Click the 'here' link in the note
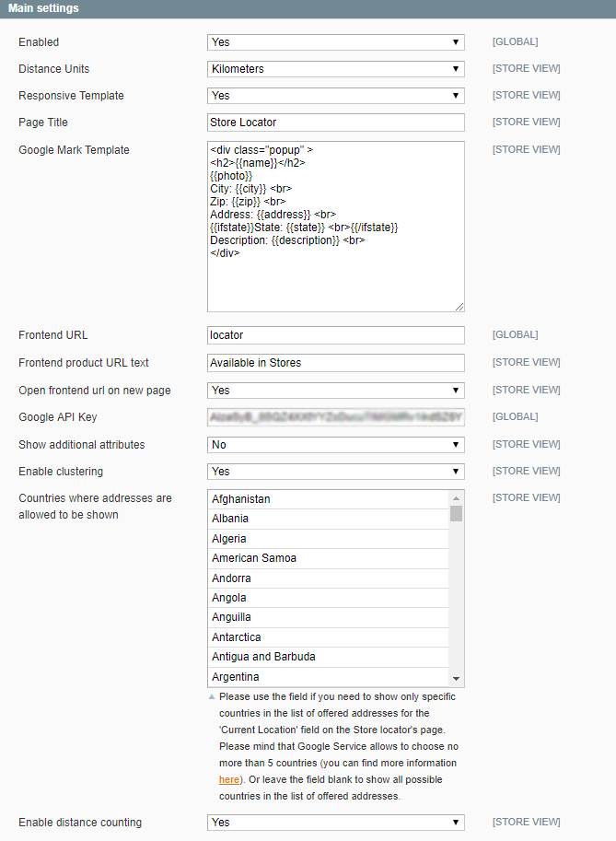 point(229,779)
